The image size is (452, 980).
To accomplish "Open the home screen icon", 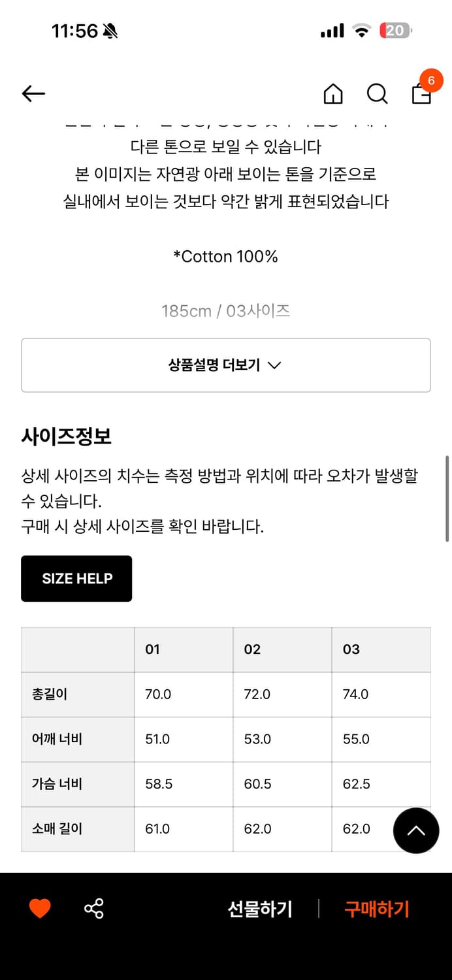I will point(333,94).
